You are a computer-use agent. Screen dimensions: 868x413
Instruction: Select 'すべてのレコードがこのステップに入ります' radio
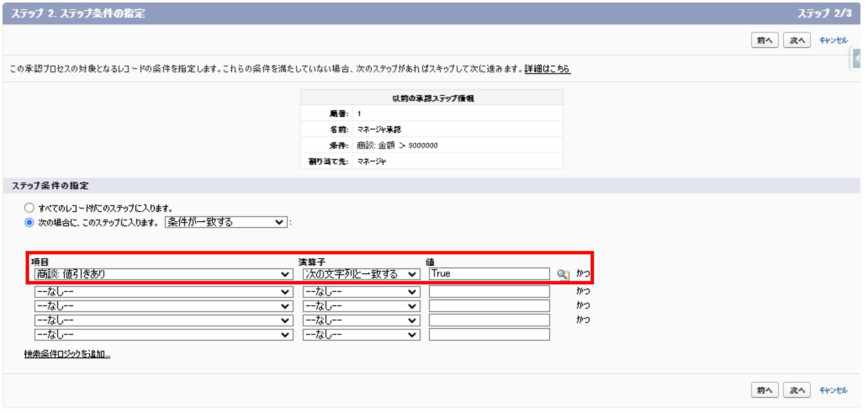tap(29, 208)
